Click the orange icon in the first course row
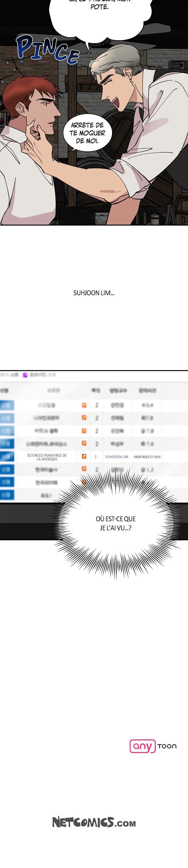The image size is (188, 868). (84, 405)
